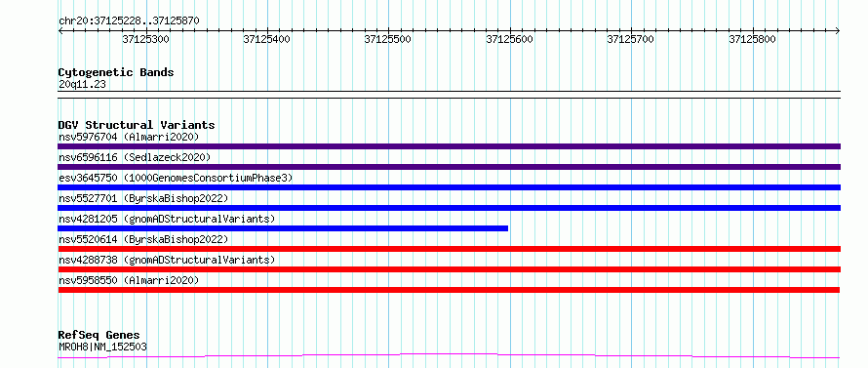Click the 37125500 ruler position label
Image resolution: width=868 pixels, height=368 pixels.
388,39
